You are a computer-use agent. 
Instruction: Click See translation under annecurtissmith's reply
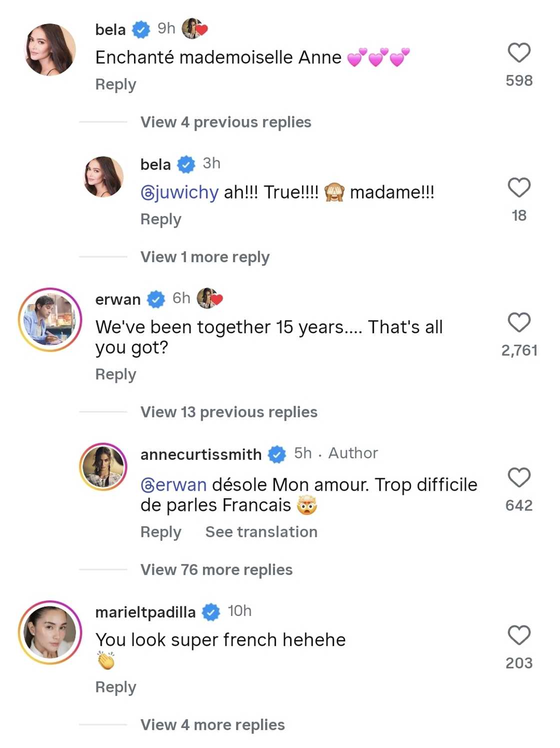[261, 532]
